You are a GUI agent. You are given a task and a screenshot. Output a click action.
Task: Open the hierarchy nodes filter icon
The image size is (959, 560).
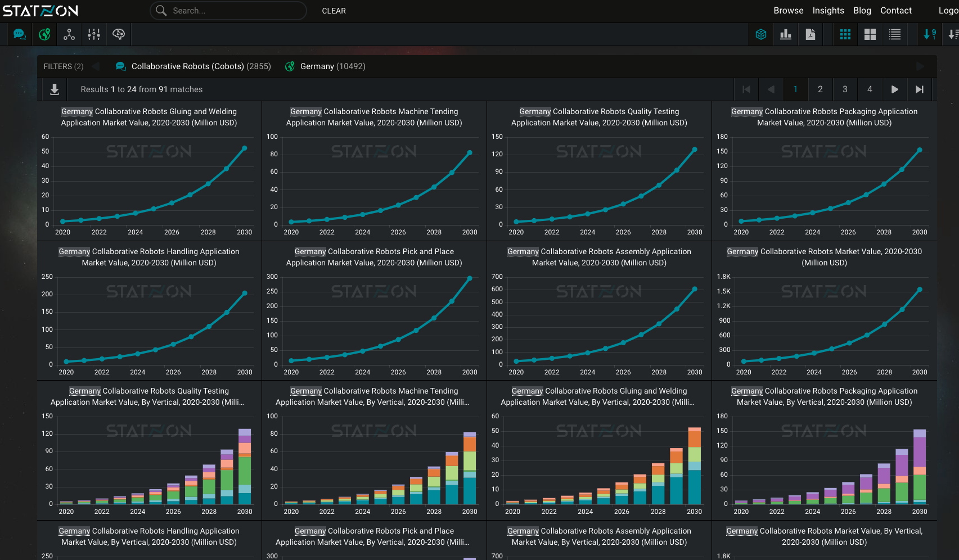(x=69, y=34)
